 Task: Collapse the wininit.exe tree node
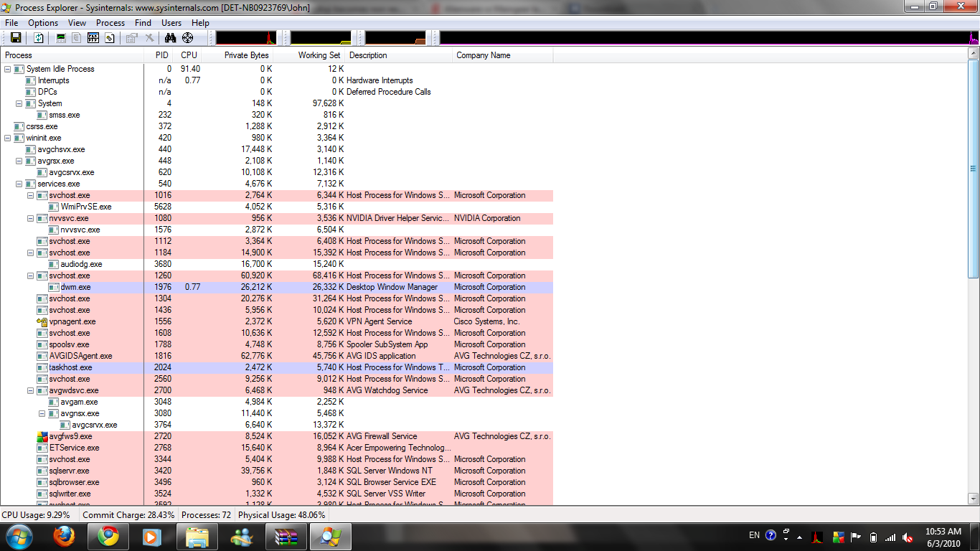click(x=8, y=138)
